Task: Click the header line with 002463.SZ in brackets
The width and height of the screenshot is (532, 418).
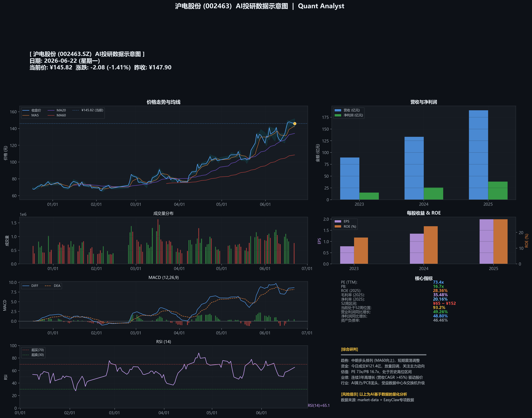Action: (87, 54)
